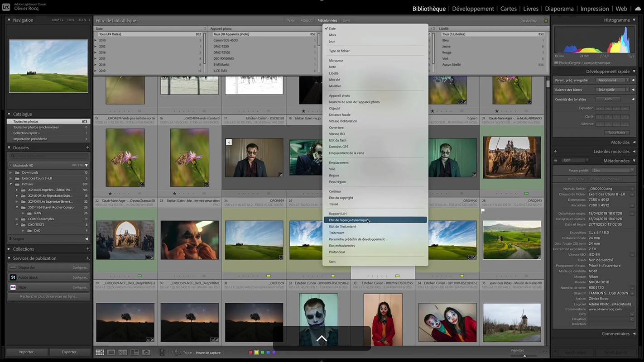The width and height of the screenshot is (644, 362).
Task: Click Rechercher plus de services en ligne
Action: tap(48, 296)
